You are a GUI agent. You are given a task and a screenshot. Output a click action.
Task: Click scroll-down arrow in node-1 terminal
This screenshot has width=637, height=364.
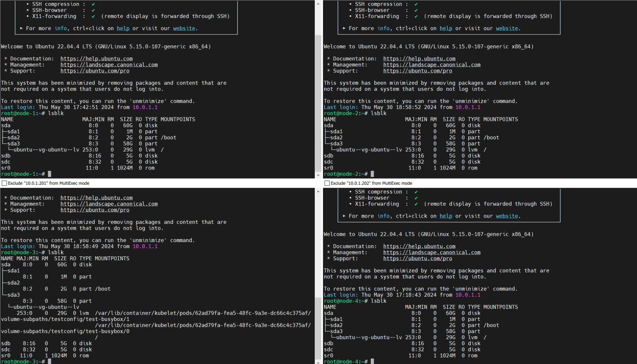[x=318, y=175]
